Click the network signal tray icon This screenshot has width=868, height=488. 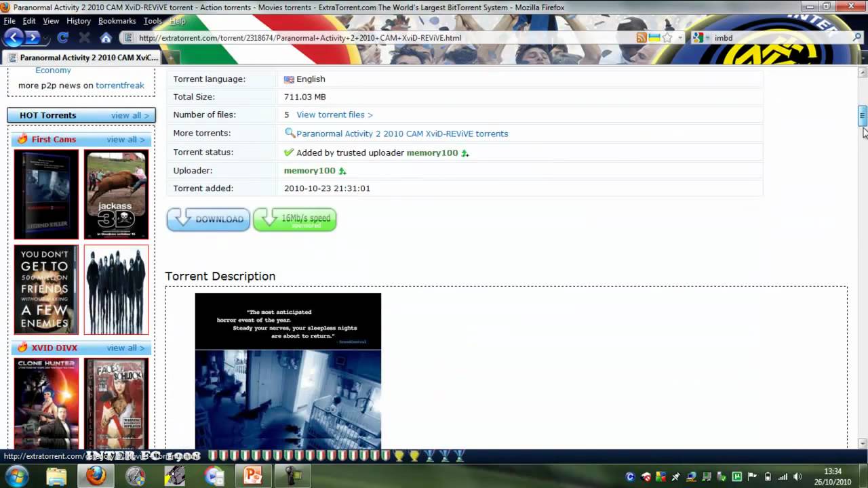click(783, 476)
